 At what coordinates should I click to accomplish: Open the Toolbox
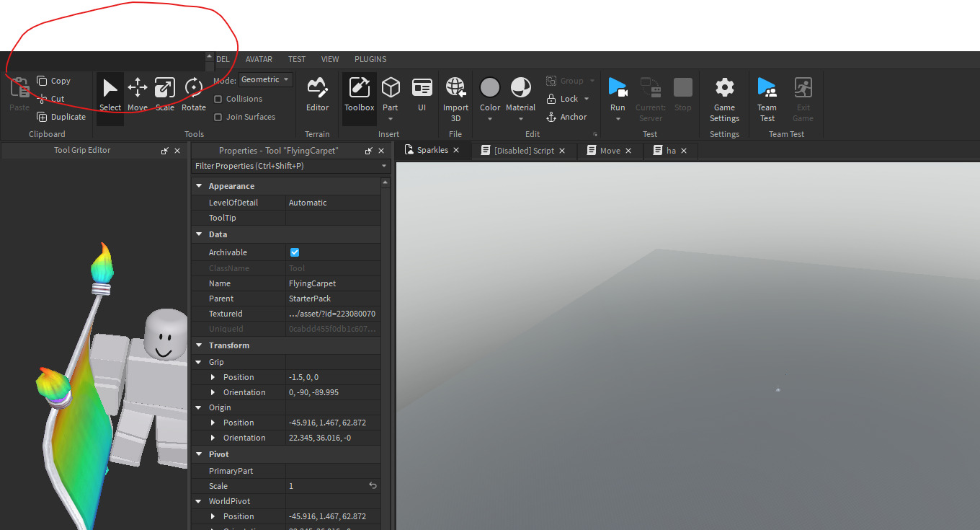coord(359,94)
